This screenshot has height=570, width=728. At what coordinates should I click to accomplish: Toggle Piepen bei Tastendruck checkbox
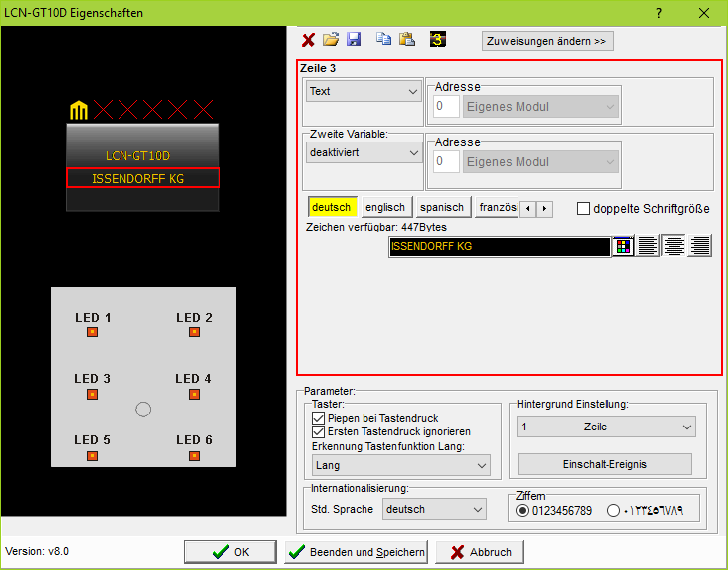point(319,419)
